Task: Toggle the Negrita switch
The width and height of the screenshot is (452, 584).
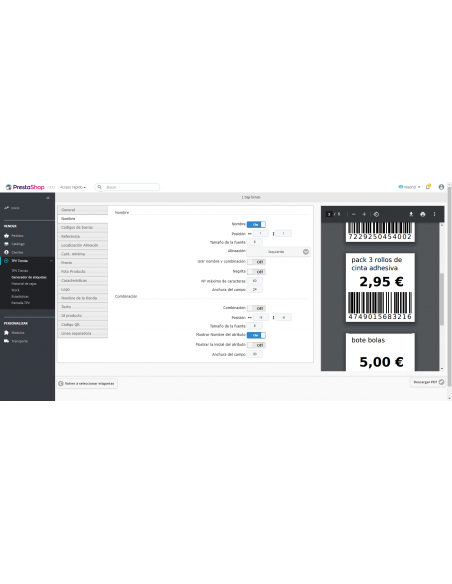Action: point(256,272)
